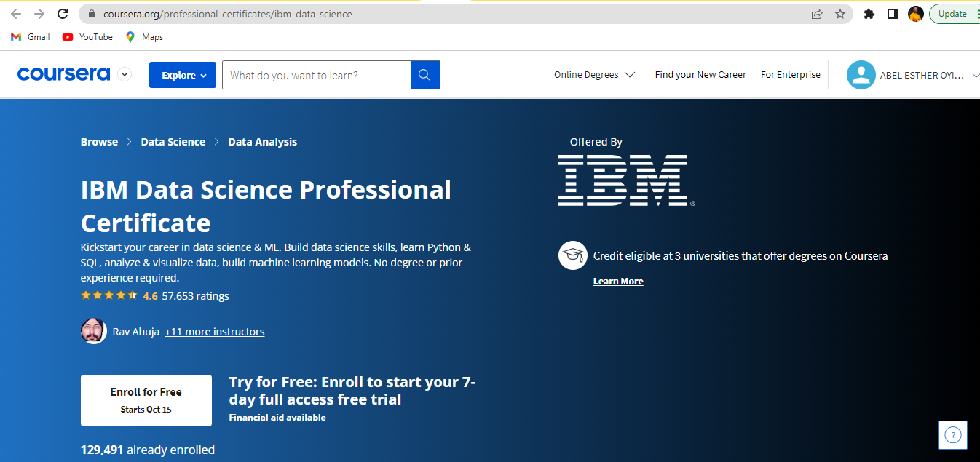This screenshot has width=980, height=462.
Task: Open the Gmail bookmark
Action: pos(31,37)
